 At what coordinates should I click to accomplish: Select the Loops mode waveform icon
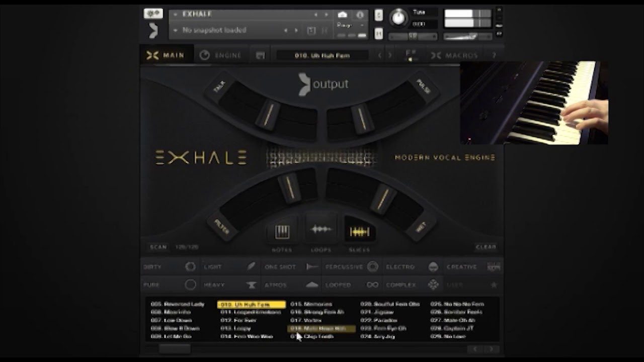pos(321,230)
